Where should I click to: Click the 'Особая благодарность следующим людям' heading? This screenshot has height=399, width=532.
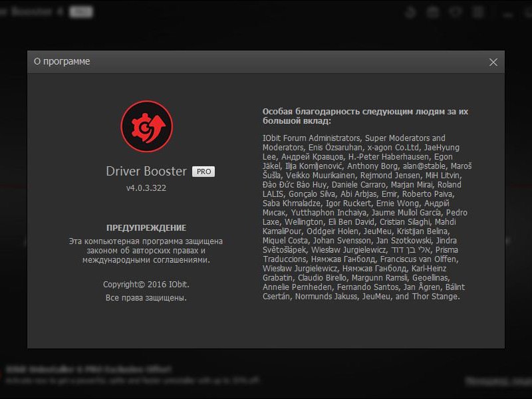click(x=365, y=116)
